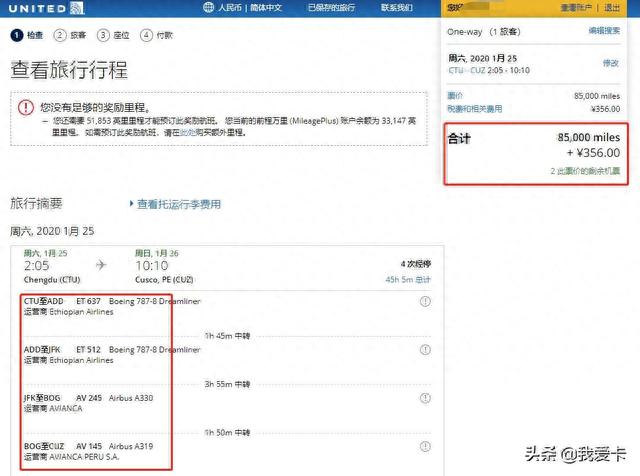Click the red warning exclamation icon
This screenshot has width=640, height=476.
tap(26, 107)
